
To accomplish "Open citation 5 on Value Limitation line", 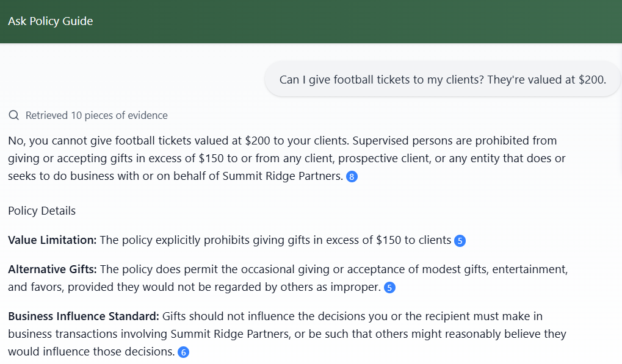I will pyautogui.click(x=460, y=240).
